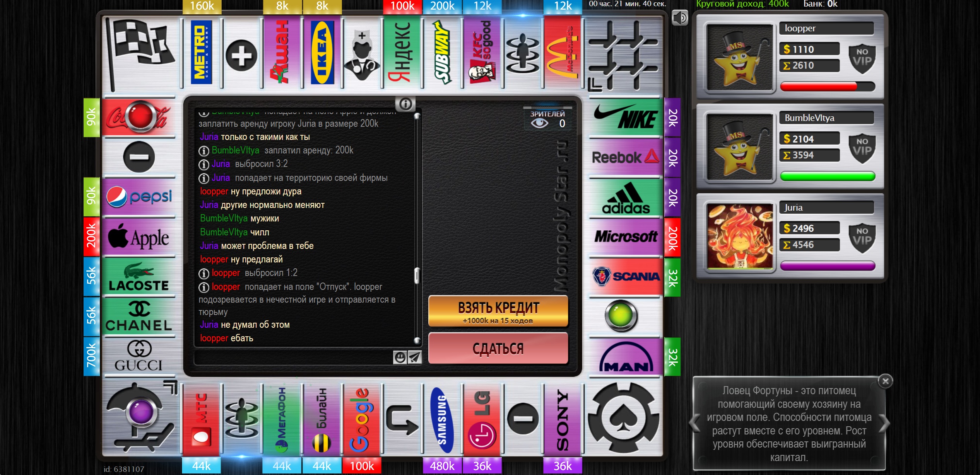This screenshot has width=980, height=475.
Task: Click the Gucci property tile
Action: (139, 357)
